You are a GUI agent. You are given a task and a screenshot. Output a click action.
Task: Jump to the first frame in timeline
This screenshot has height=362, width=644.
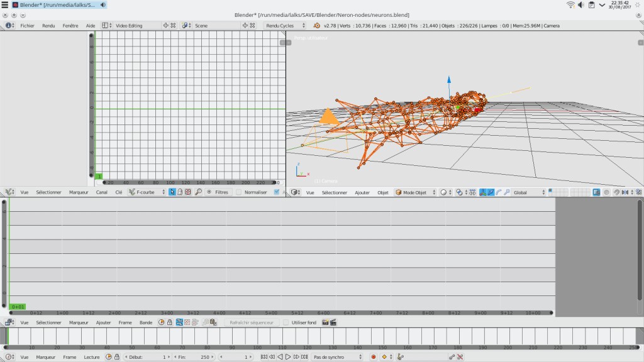[x=263, y=357]
